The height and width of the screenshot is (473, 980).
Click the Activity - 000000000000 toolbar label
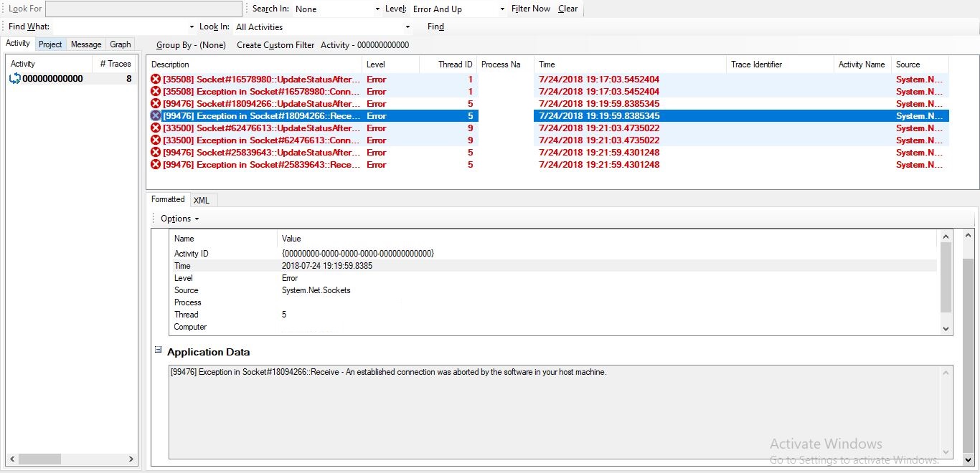364,45
